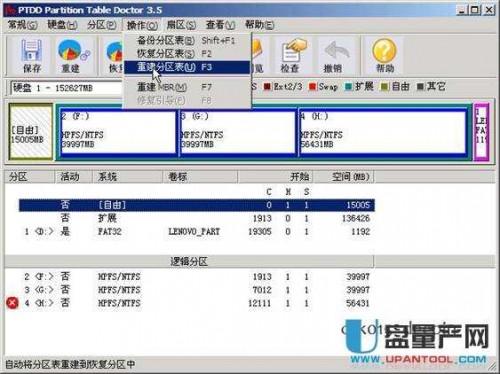This screenshot has height=374, width=500.
Task: Click the Rebuild (重建) toolbar icon
Action: click(x=72, y=56)
